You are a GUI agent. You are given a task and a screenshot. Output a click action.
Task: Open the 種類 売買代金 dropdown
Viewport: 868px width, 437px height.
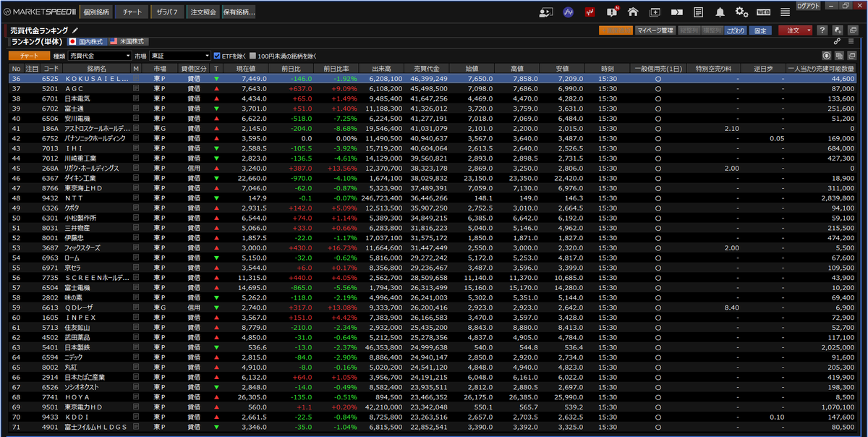point(100,56)
